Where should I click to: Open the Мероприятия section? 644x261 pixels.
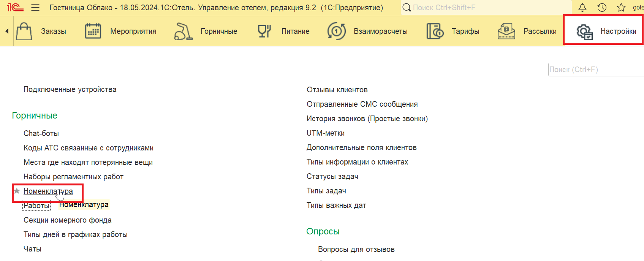pos(133,31)
